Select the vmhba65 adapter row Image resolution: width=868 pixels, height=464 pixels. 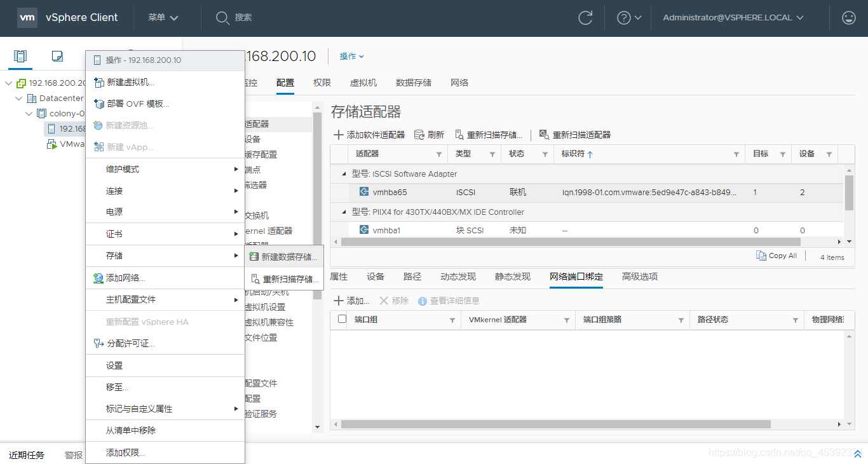tap(587, 192)
